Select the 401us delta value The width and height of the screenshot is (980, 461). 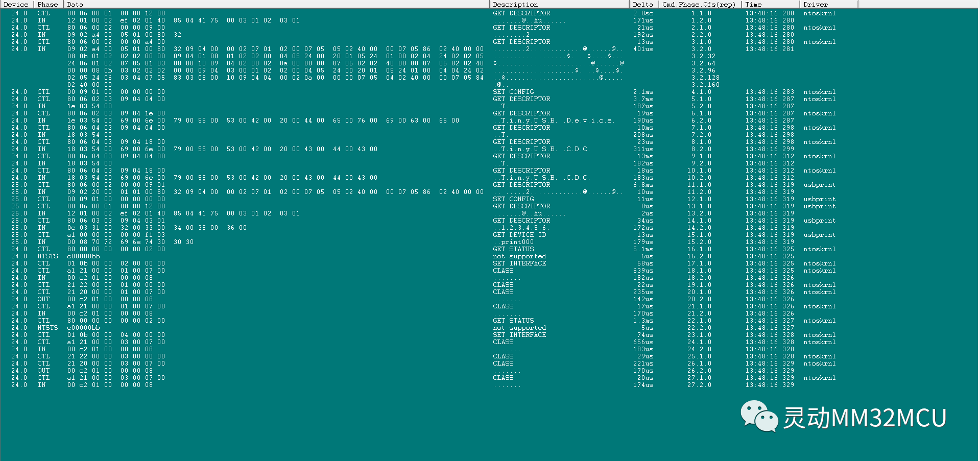[x=643, y=49]
